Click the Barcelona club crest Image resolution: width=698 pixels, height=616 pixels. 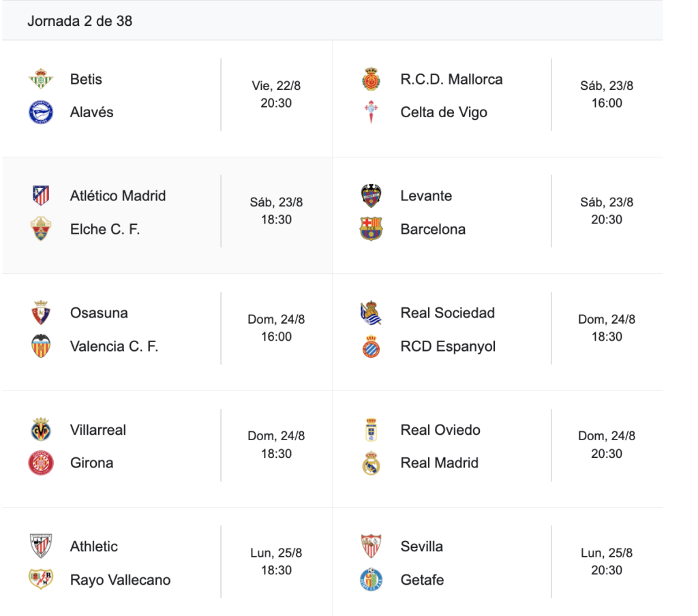(x=371, y=229)
